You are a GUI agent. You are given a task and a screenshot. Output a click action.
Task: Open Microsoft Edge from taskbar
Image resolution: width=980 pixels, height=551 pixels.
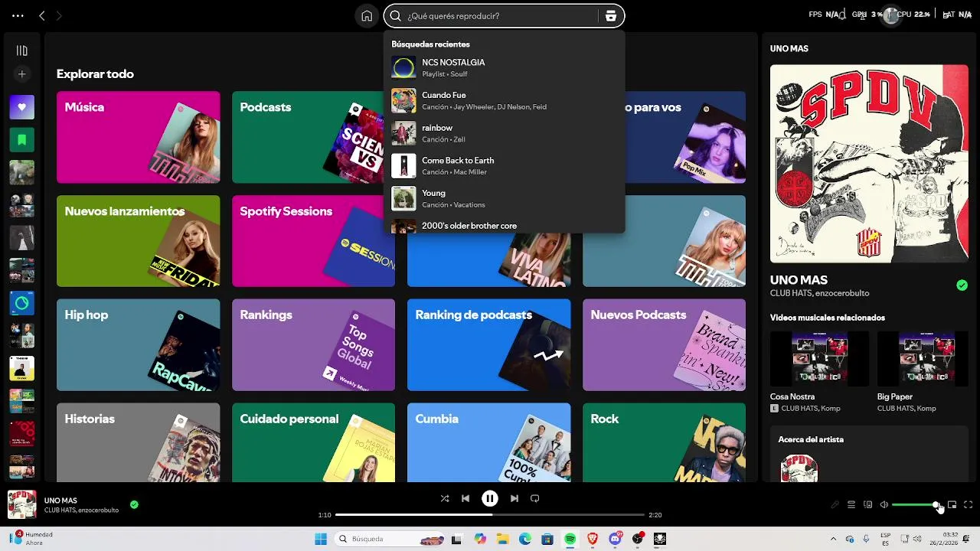pos(525,539)
